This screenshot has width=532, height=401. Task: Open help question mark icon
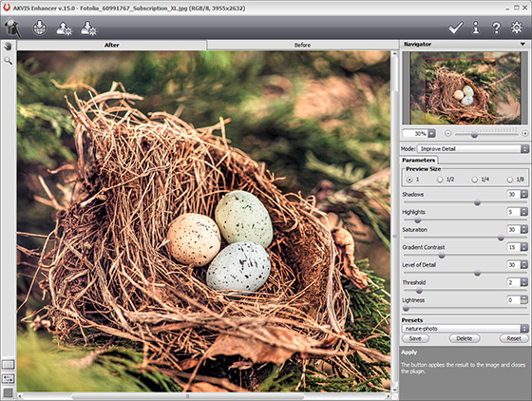(x=496, y=28)
